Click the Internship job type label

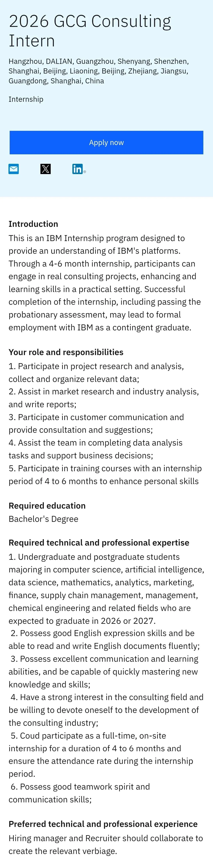click(26, 99)
